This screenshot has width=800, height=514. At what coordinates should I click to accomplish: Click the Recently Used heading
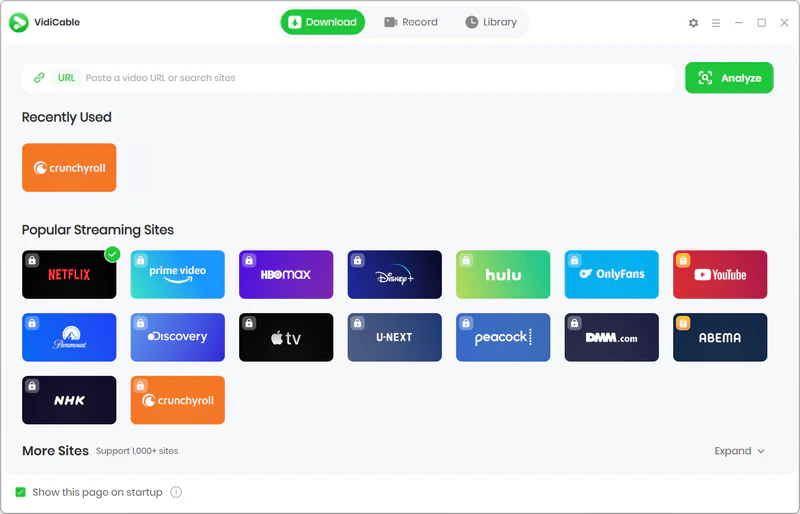point(66,117)
